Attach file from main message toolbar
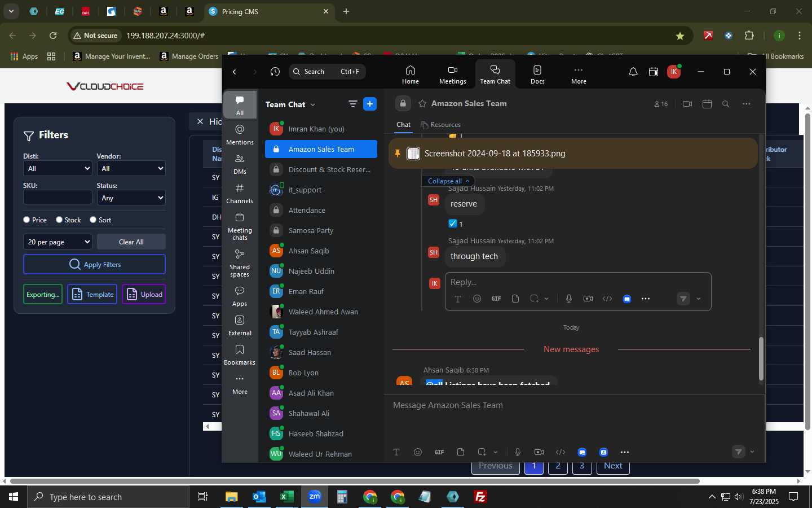Viewport: 812px width, 508px height. click(461, 452)
